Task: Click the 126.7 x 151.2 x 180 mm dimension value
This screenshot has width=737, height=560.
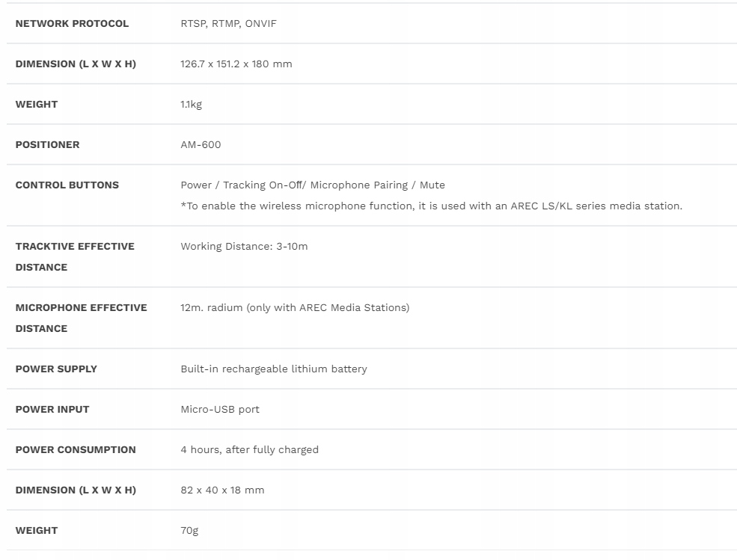Action: tap(236, 64)
